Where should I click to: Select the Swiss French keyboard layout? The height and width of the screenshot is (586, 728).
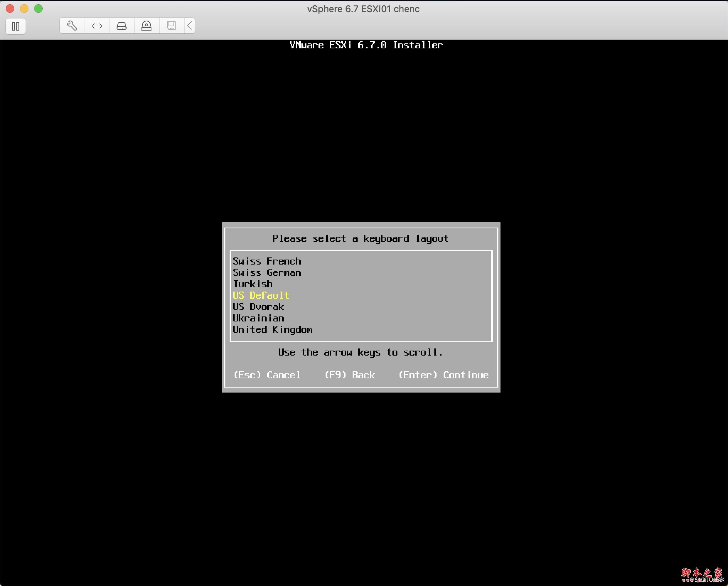(267, 261)
